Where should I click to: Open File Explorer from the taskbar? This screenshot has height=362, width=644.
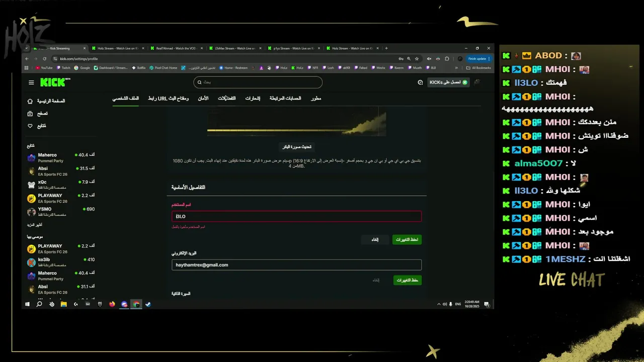pos(64,304)
